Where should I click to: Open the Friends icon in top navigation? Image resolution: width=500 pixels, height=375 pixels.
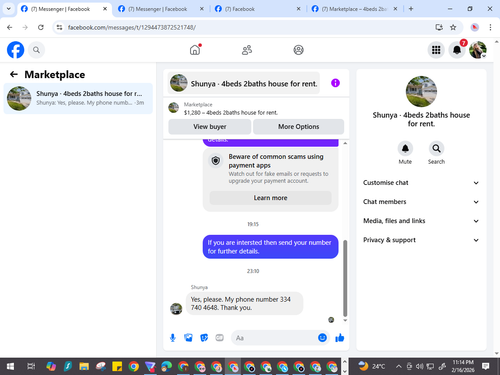(x=247, y=50)
